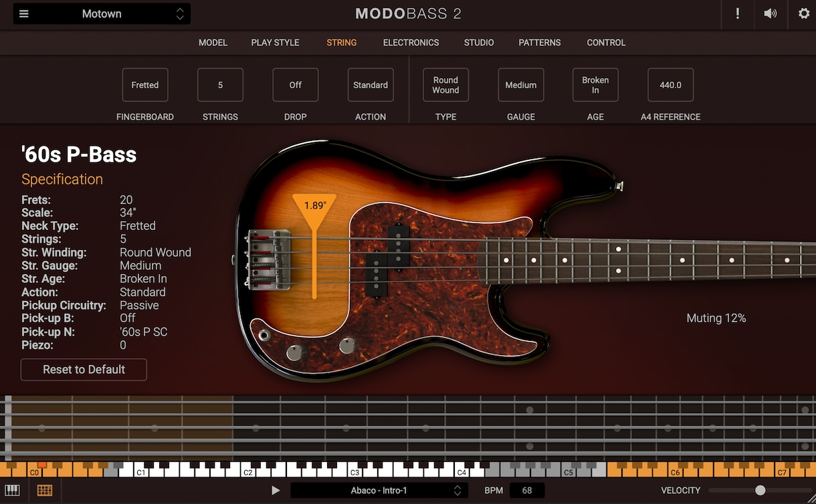Change the number of strings from 5
The width and height of the screenshot is (816, 504).
coord(220,85)
